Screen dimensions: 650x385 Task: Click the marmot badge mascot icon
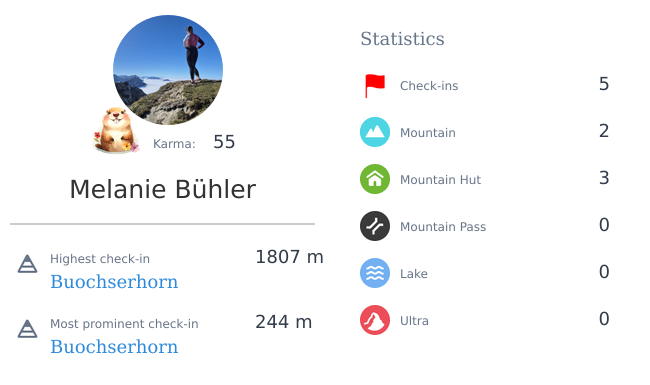116,130
